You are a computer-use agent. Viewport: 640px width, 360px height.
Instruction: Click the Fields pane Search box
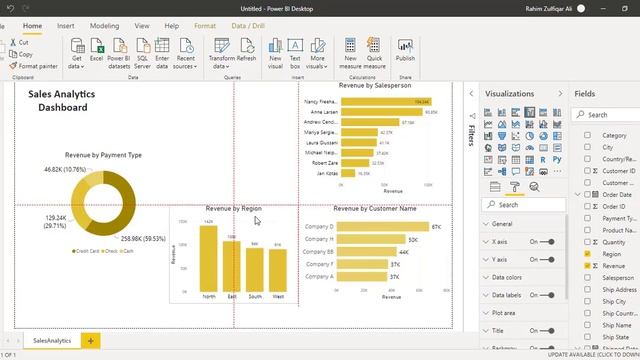[x=607, y=115]
